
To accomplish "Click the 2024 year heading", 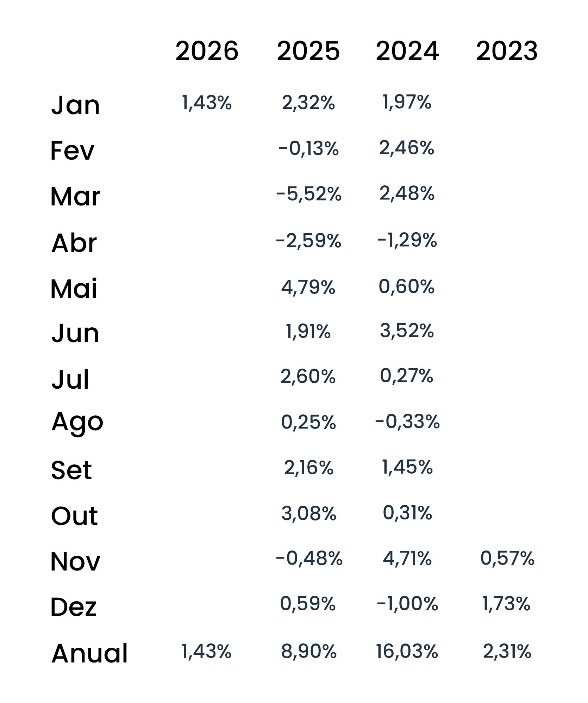I will pos(407,51).
